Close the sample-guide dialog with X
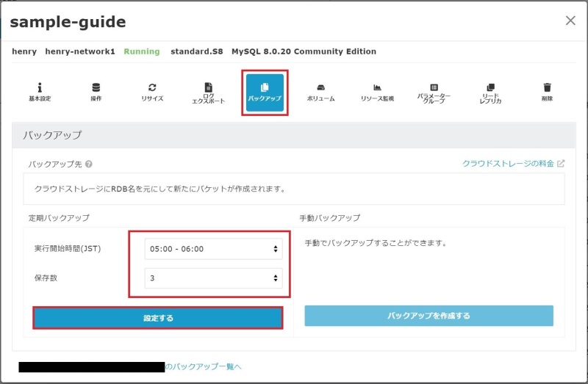This screenshot has height=384, width=588. 570,21
